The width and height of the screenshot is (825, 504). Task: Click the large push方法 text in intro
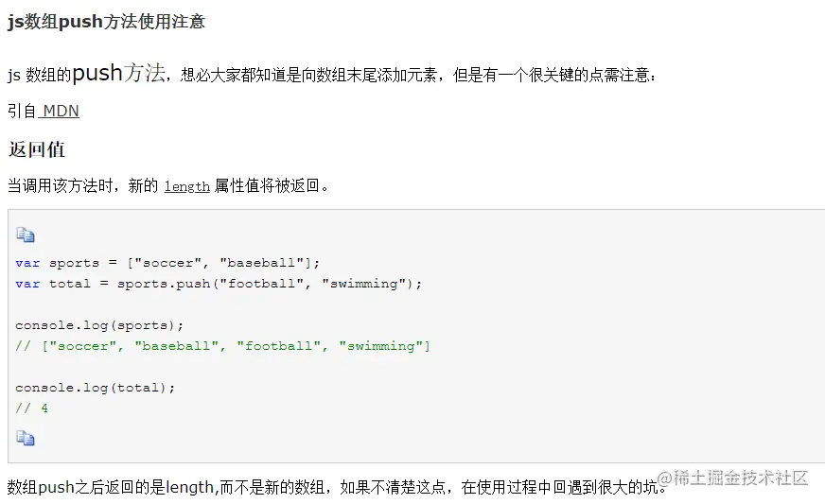[119, 73]
